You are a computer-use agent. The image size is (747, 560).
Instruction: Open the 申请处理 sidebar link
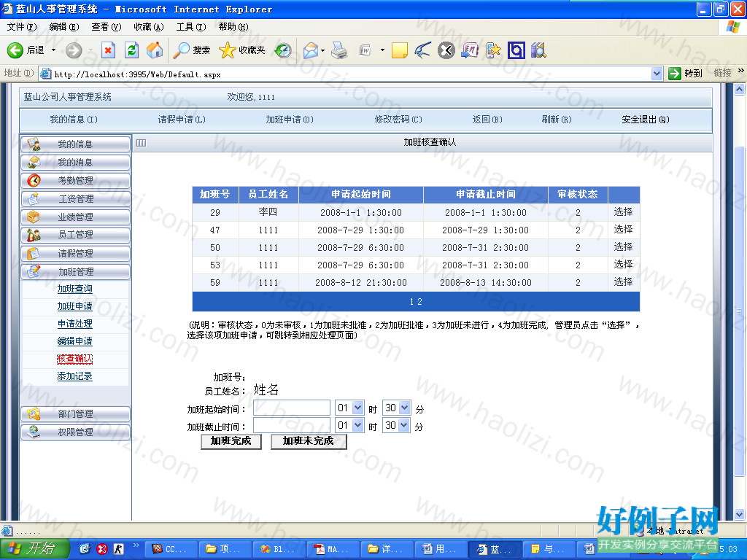pyautogui.click(x=75, y=324)
